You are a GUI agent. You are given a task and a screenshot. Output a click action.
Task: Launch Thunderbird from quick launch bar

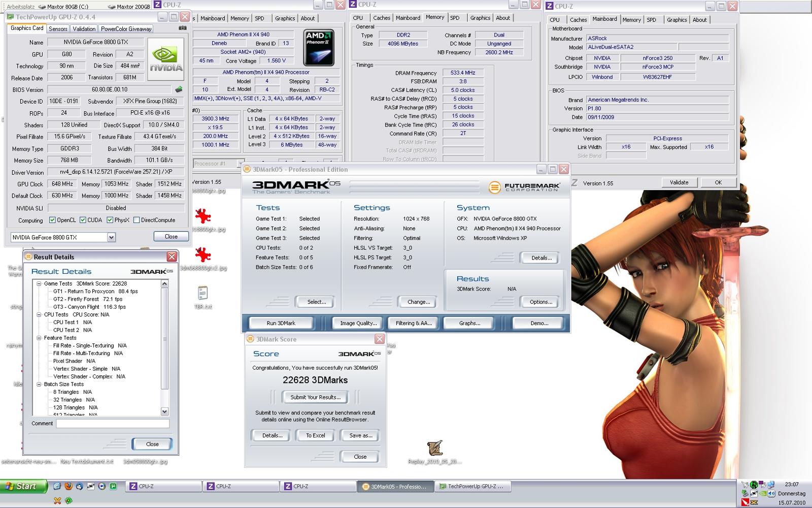(79, 486)
